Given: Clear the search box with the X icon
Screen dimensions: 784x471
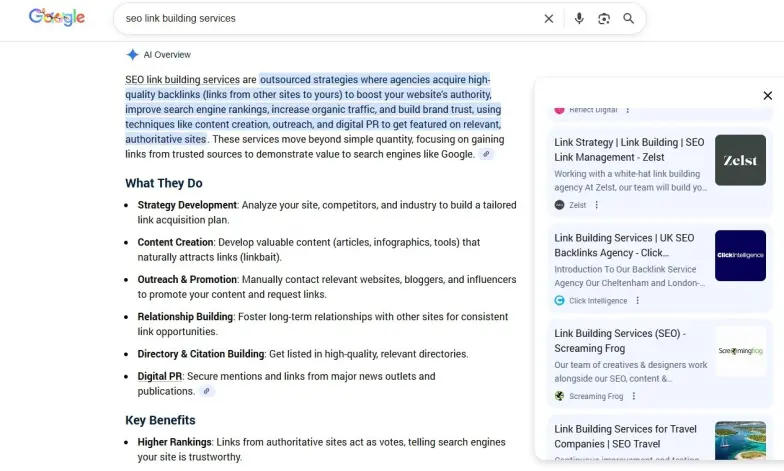Looking at the screenshot, I should click(x=548, y=18).
